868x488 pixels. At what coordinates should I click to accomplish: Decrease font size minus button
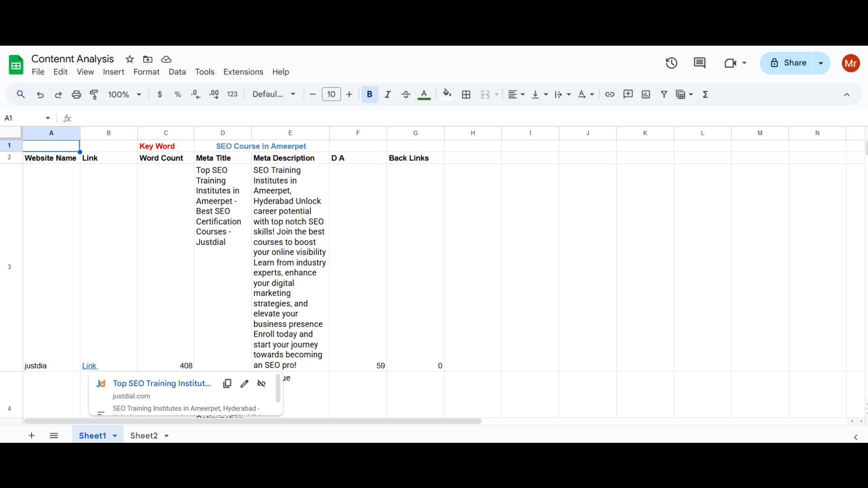pyautogui.click(x=312, y=94)
